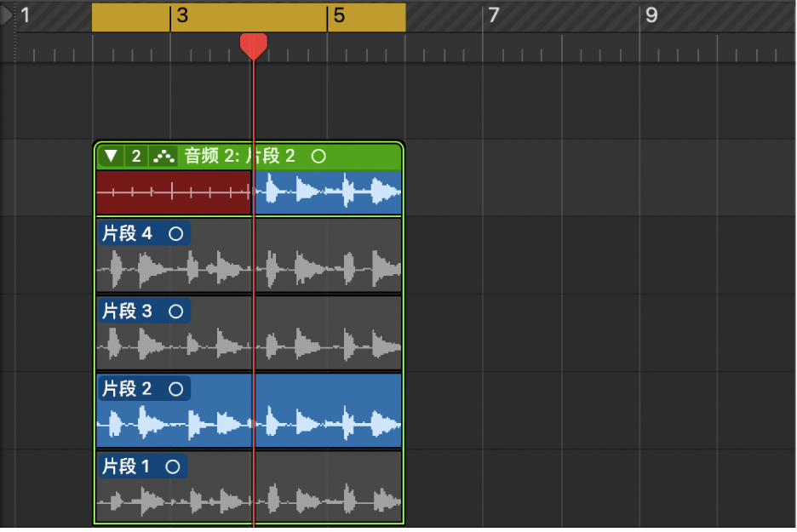Click the circle next to 片段 2 take
Screen dimensions: 797x532
(176, 389)
